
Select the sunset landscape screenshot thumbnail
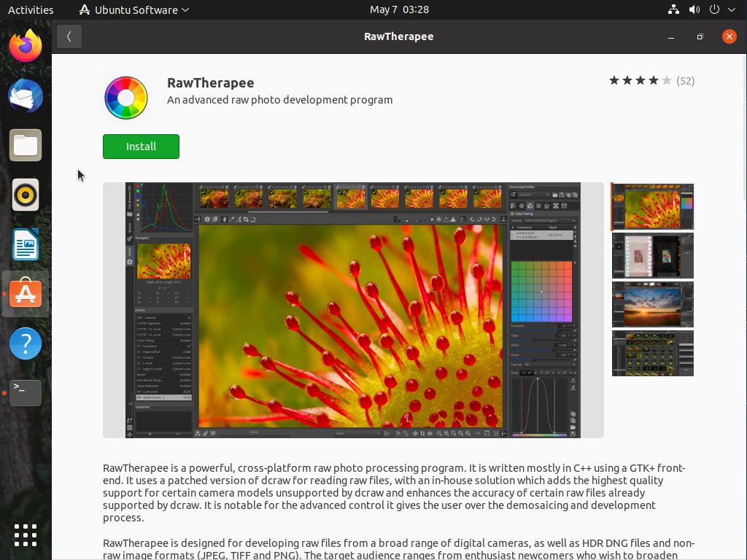point(652,305)
